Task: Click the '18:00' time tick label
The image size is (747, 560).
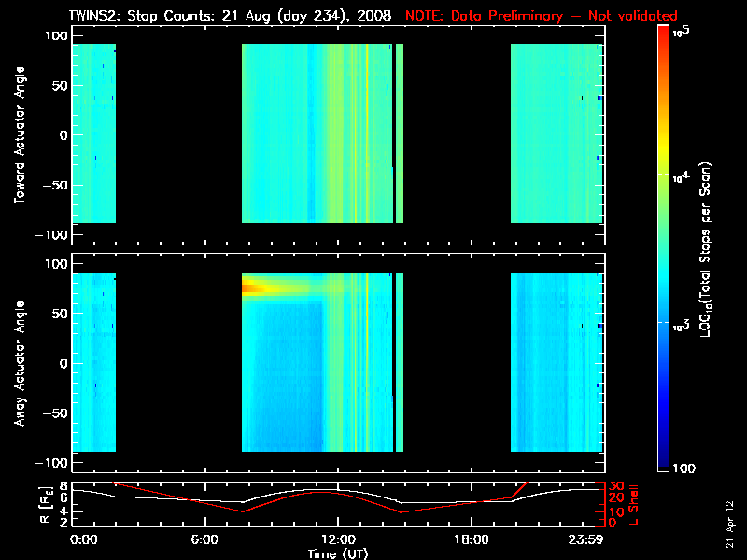Action: pyautogui.click(x=472, y=540)
